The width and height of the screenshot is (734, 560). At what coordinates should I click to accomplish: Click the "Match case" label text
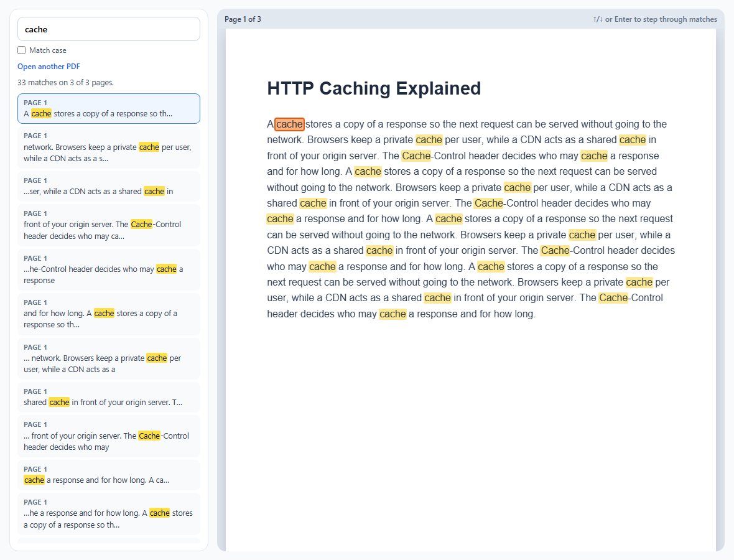point(48,50)
